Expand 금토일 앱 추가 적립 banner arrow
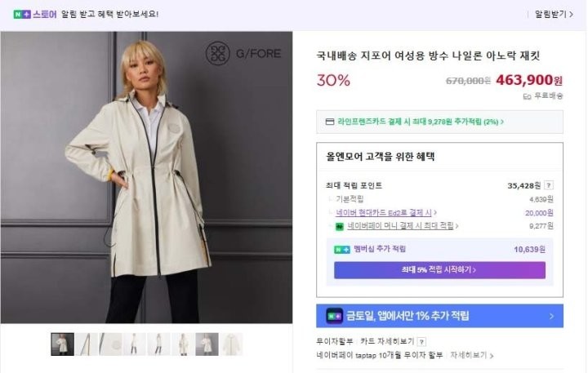Viewport: 588px width, 373px height. (551, 316)
